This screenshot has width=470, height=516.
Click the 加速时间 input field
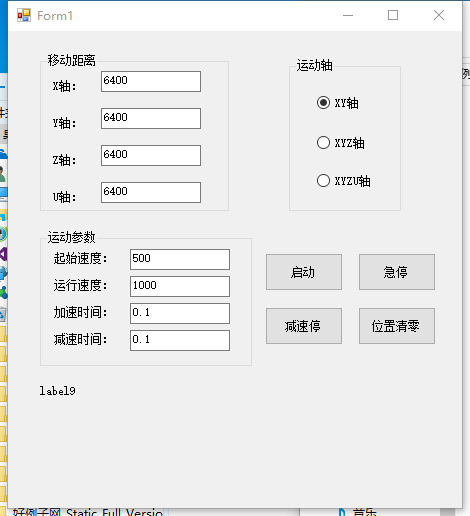(180, 313)
